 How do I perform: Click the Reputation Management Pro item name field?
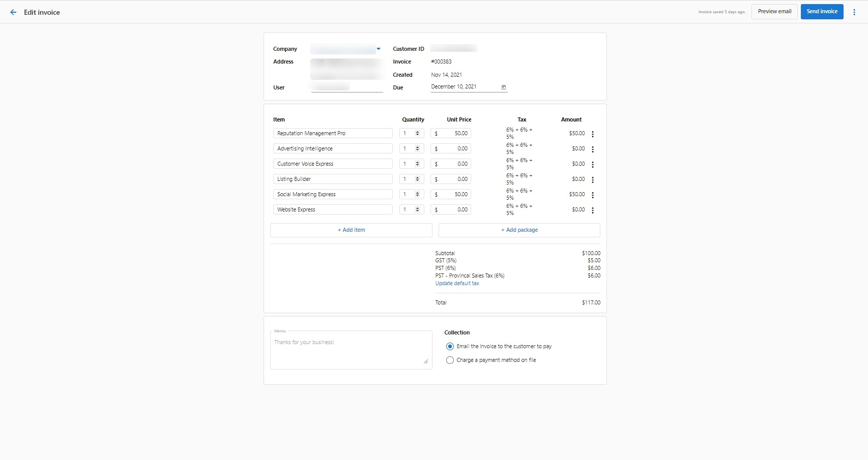click(x=333, y=133)
